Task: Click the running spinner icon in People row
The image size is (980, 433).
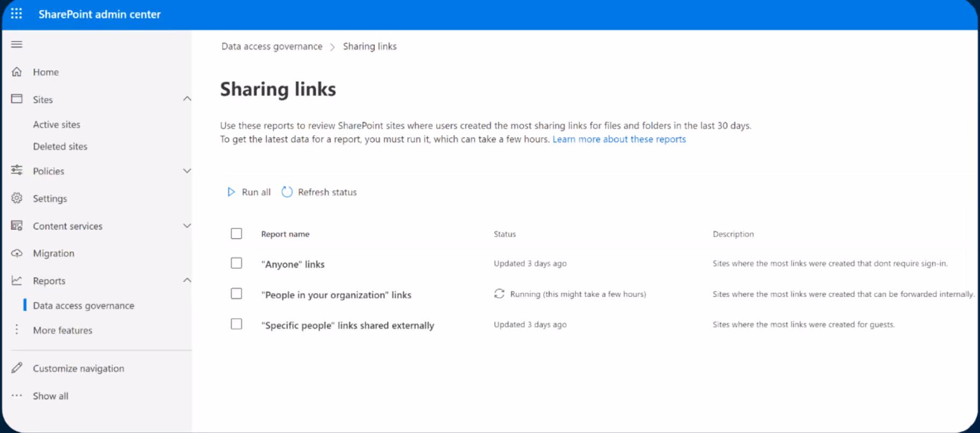Action: [x=499, y=294]
